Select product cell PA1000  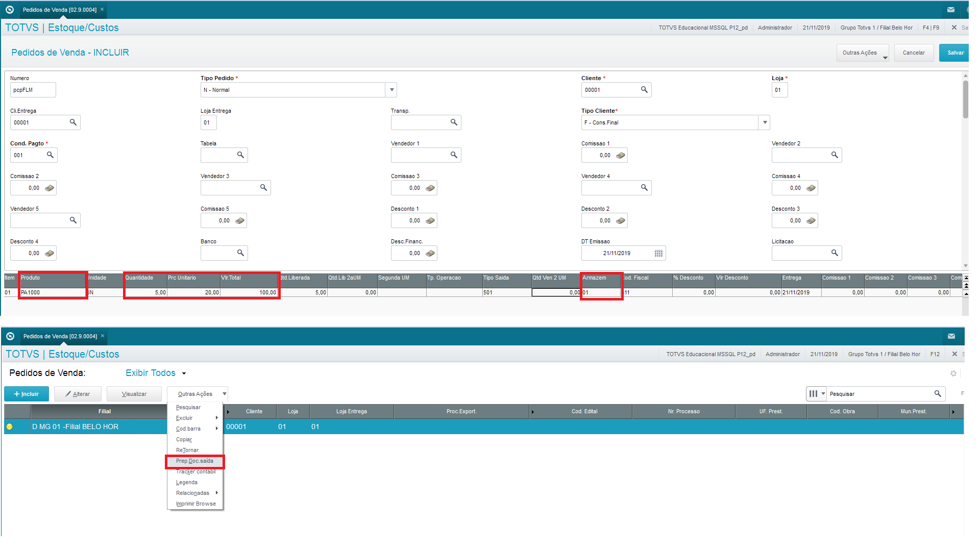[x=53, y=292]
